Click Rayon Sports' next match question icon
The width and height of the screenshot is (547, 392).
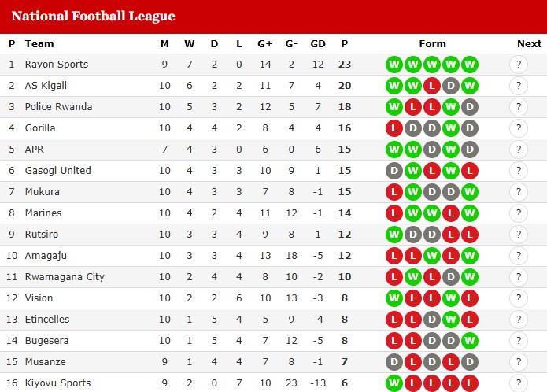click(x=519, y=65)
